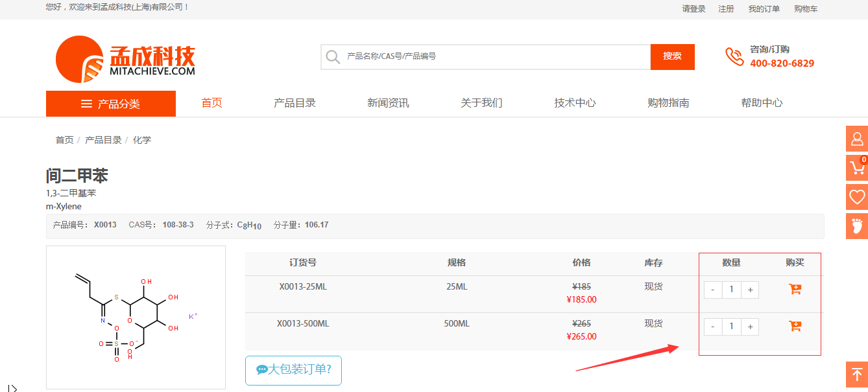
Task: Click the 孟成科技 logo
Action: coord(125,59)
